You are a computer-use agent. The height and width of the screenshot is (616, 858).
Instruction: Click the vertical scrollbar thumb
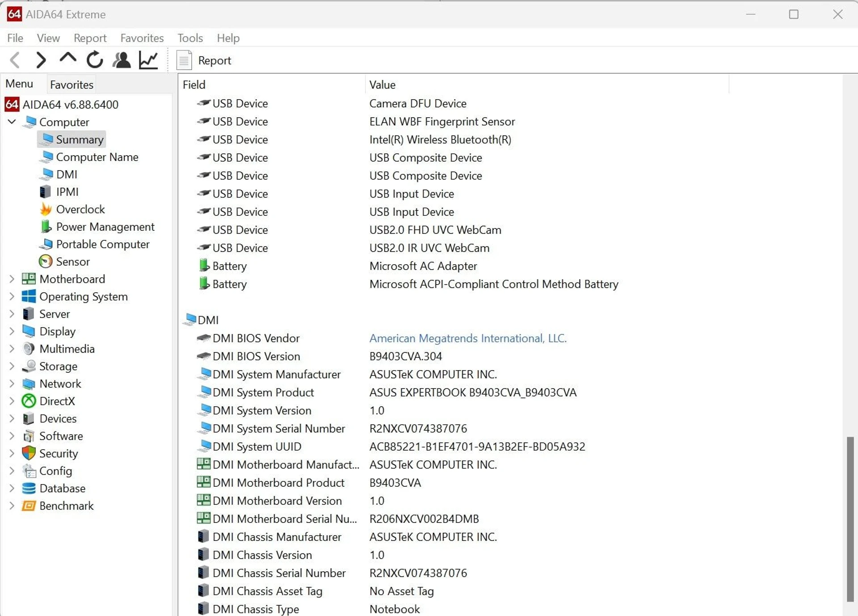850,519
